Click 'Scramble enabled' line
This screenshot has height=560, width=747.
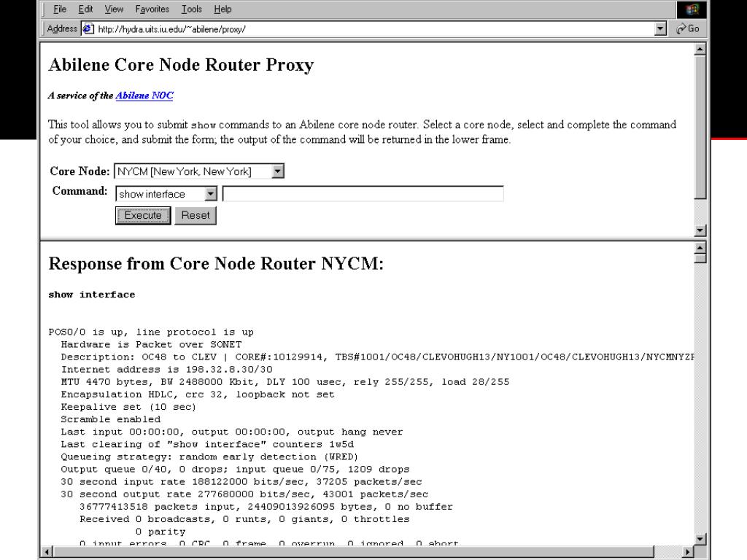tap(111, 419)
